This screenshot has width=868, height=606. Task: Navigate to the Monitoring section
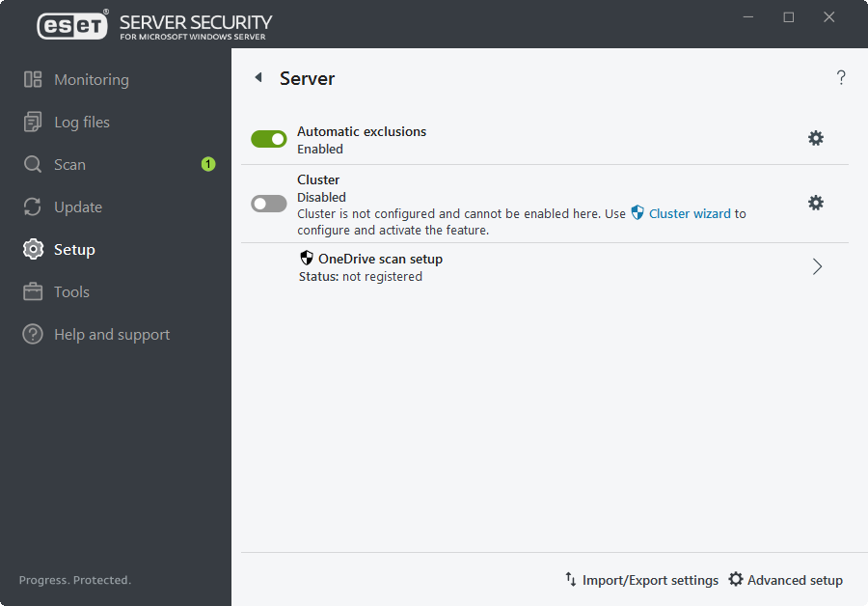(x=91, y=79)
